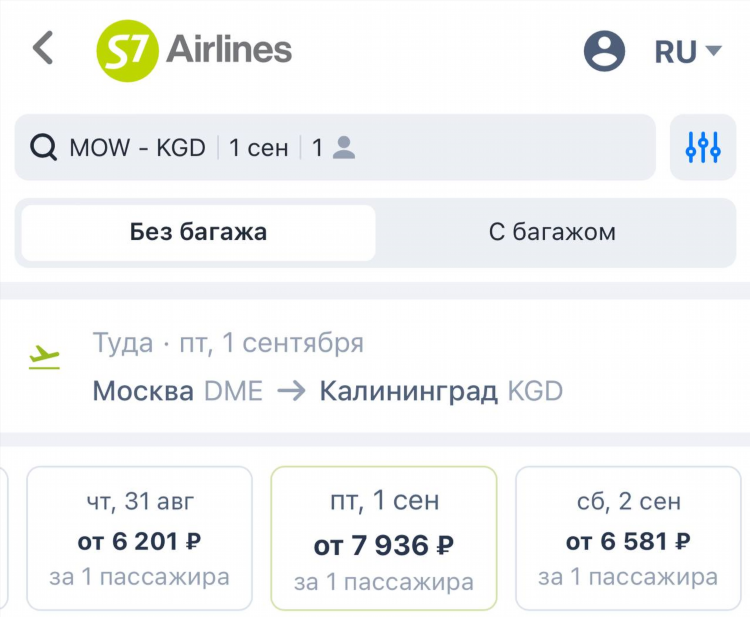Viewport: 750px width, 617px height.
Task: Change the 1 сен date in search bar
Action: click(259, 147)
